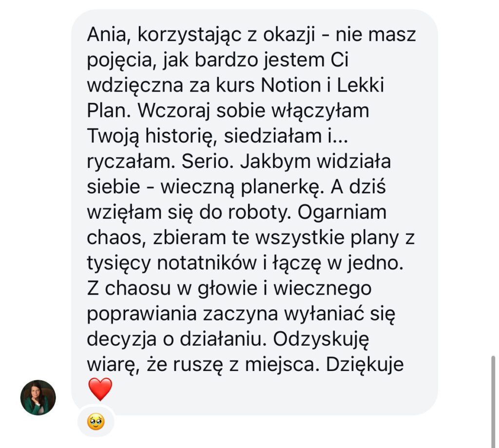The width and height of the screenshot is (499, 448).
Task: Click the word 'decyzja' in the message
Action: point(121,340)
